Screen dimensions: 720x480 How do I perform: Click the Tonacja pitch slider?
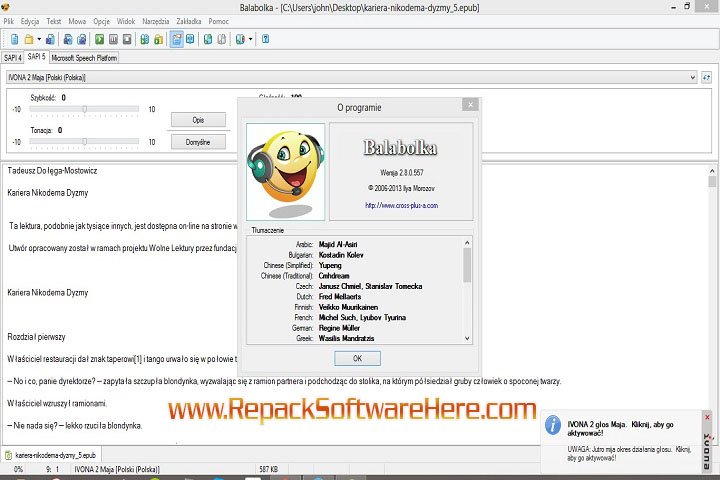pyautogui.click(x=84, y=142)
